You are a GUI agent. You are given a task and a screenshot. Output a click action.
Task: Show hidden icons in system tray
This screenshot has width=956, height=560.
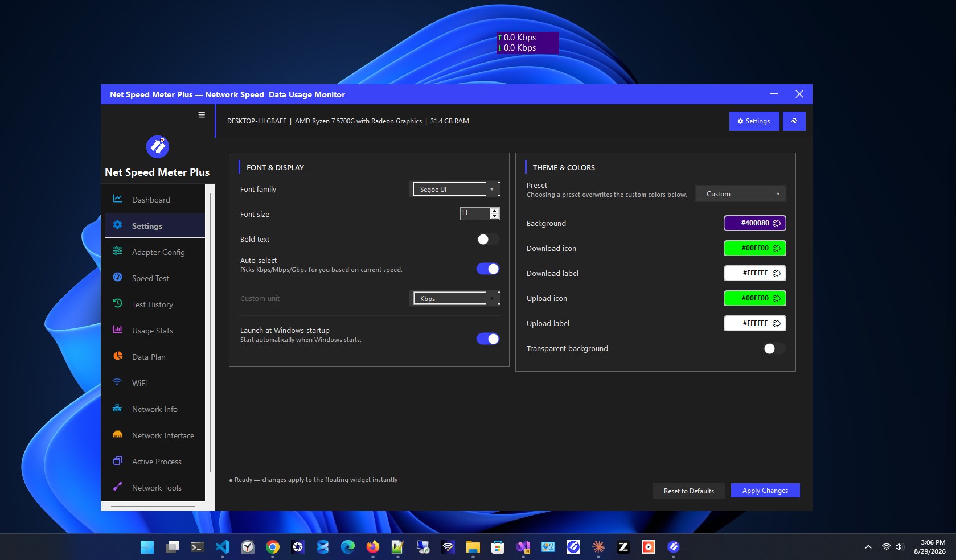tap(868, 547)
